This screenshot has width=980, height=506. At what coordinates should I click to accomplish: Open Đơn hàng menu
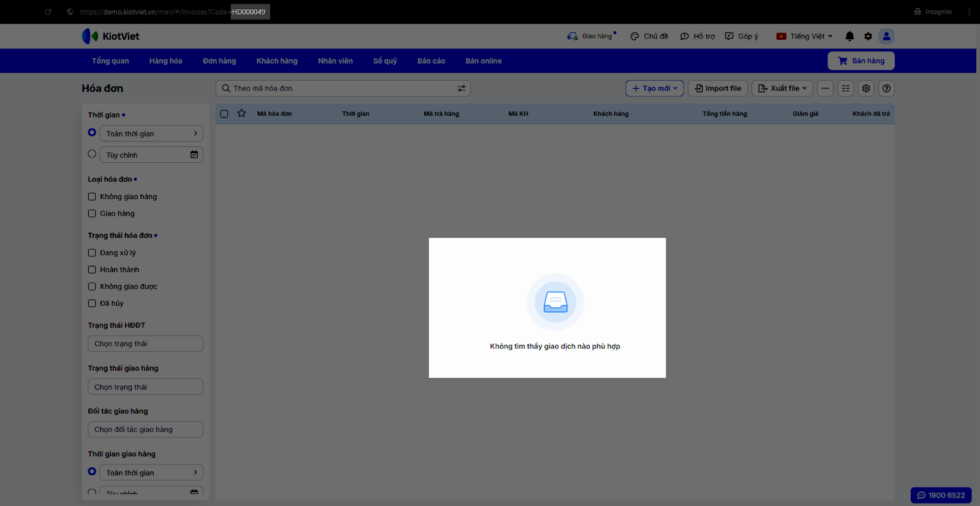tap(219, 61)
